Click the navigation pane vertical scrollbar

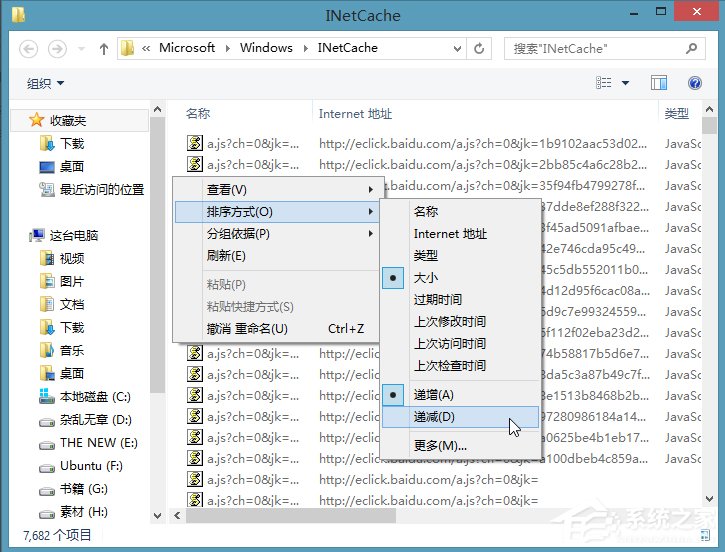156,300
